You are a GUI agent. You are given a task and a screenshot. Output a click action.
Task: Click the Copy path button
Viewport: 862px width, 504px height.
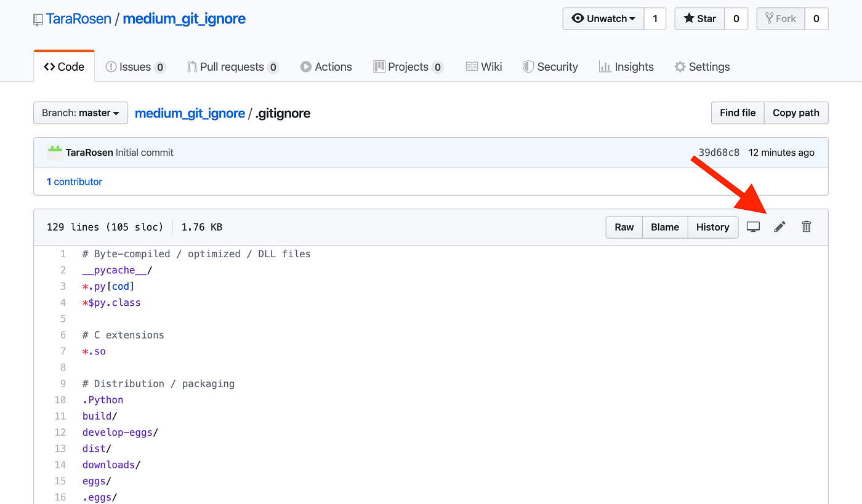click(x=796, y=113)
